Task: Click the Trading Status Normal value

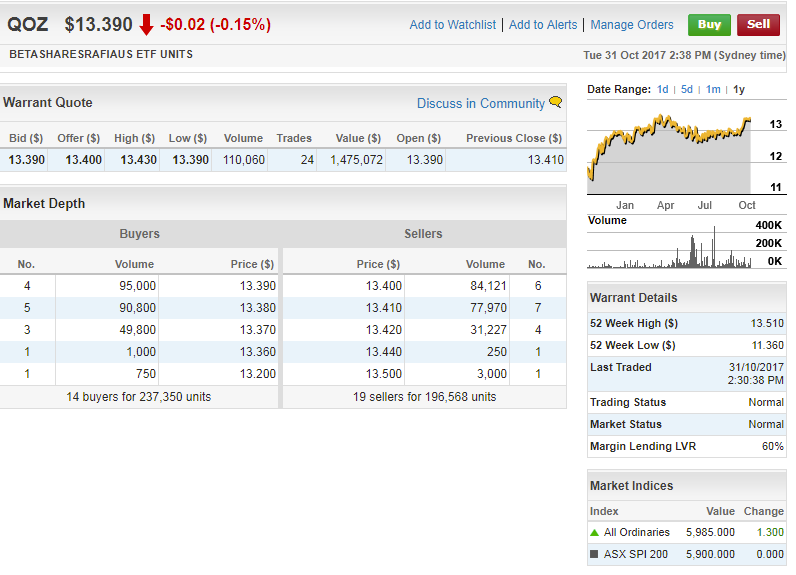Action: [x=766, y=402]
